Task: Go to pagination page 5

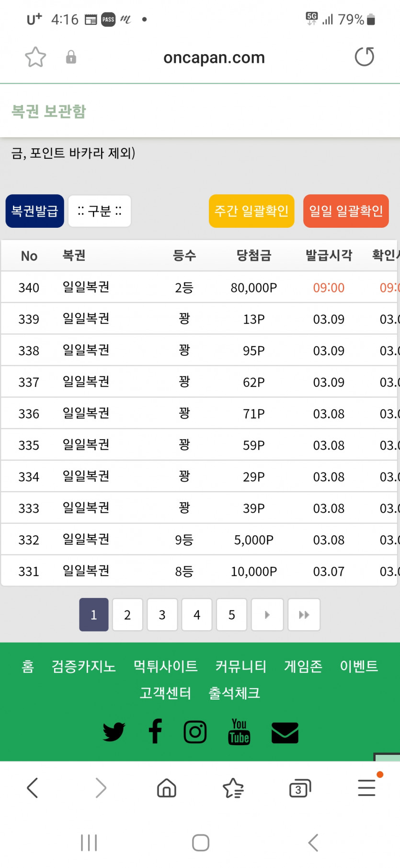Action: point(232,615)
